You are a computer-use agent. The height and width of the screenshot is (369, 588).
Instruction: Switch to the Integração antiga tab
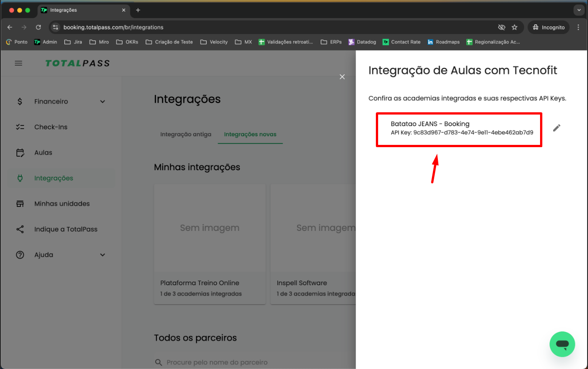tap(186, 134)
